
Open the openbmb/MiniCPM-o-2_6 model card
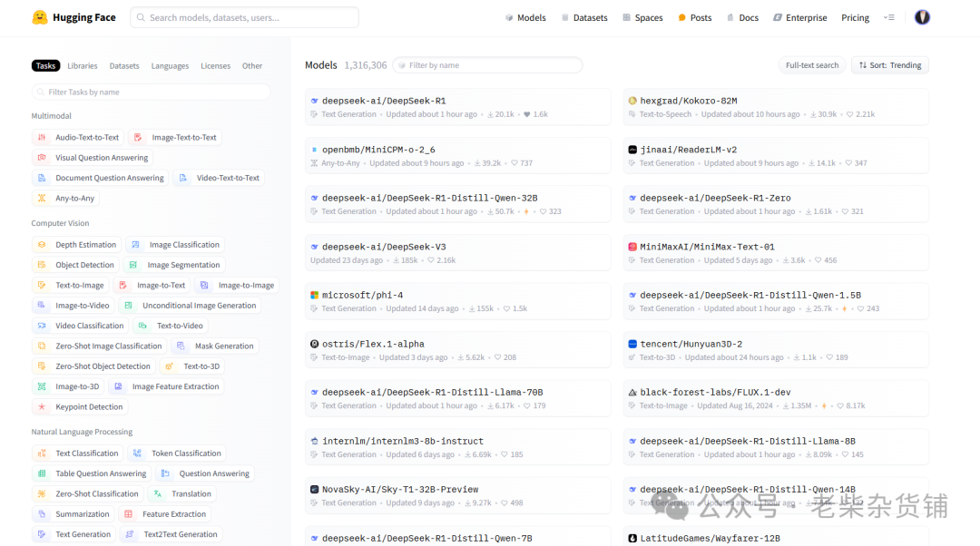click(x=458, y=156)
